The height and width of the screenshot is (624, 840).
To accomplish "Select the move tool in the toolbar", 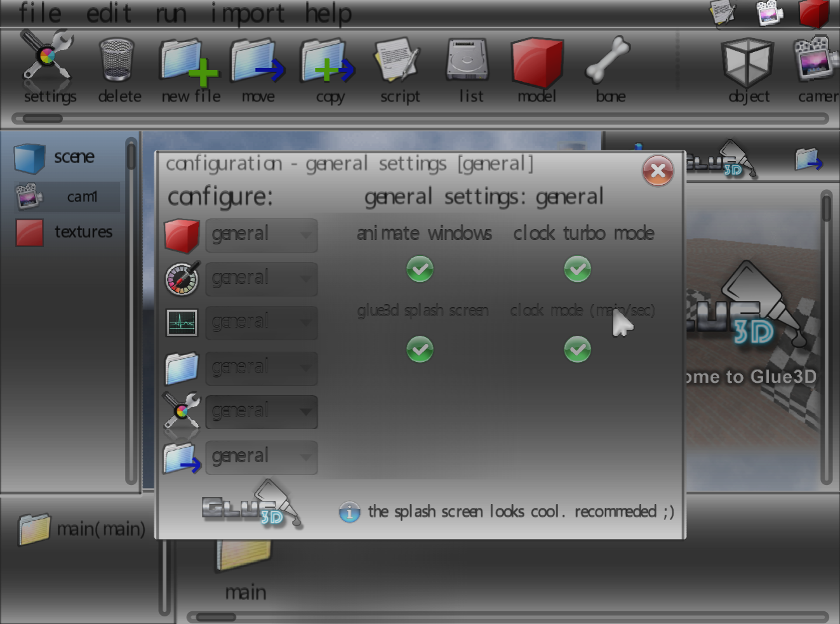I will tap(258, 69).
